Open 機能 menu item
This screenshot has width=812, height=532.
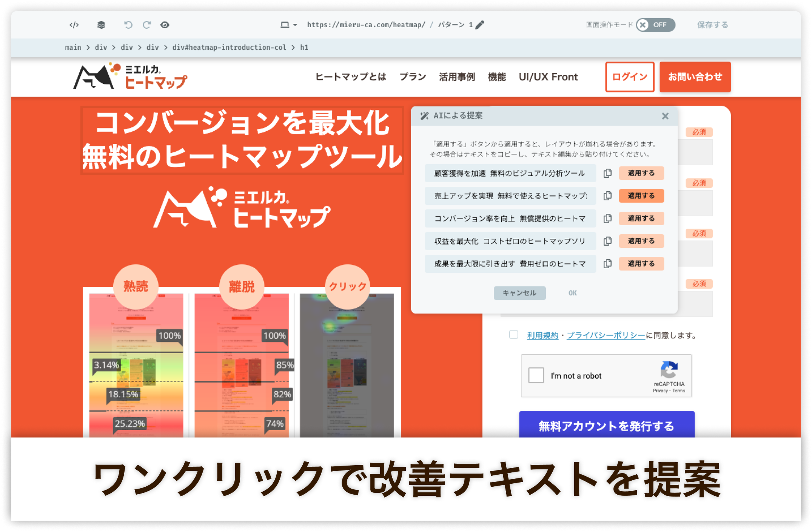tap(497, 77)
